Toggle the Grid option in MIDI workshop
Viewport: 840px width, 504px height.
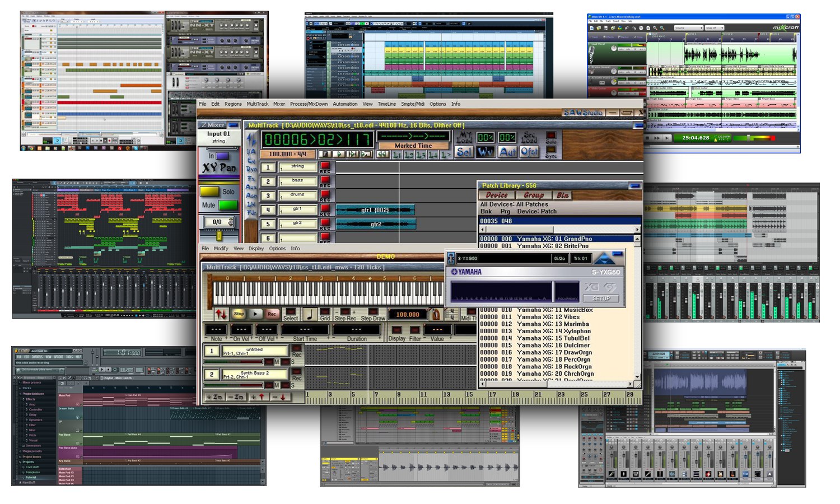[x=325, y=311]
